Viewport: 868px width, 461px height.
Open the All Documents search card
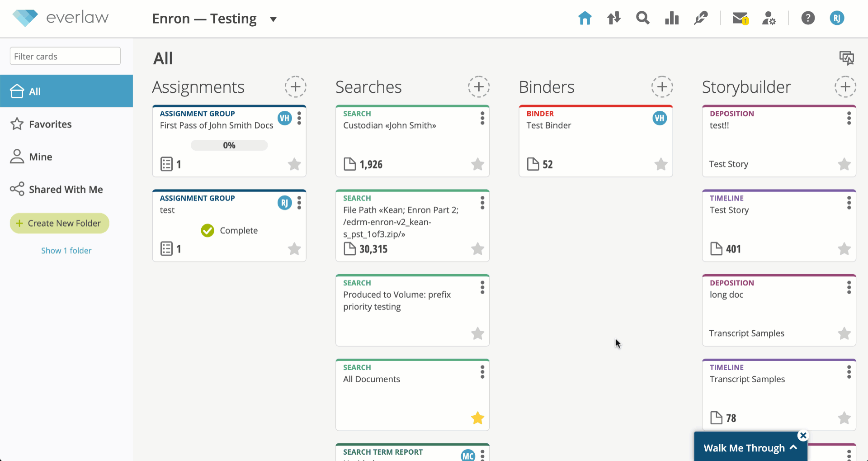tap(412, 395)
